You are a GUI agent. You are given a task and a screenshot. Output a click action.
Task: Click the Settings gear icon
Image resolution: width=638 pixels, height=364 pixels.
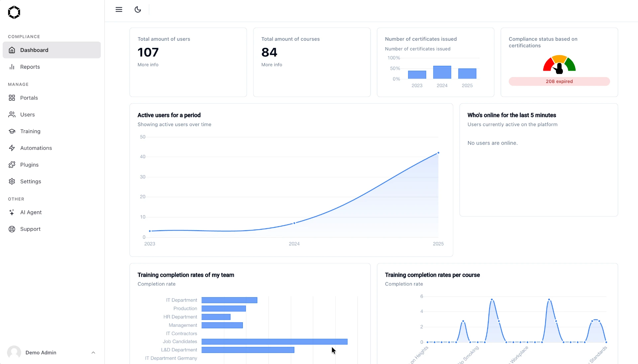[12, 181]
